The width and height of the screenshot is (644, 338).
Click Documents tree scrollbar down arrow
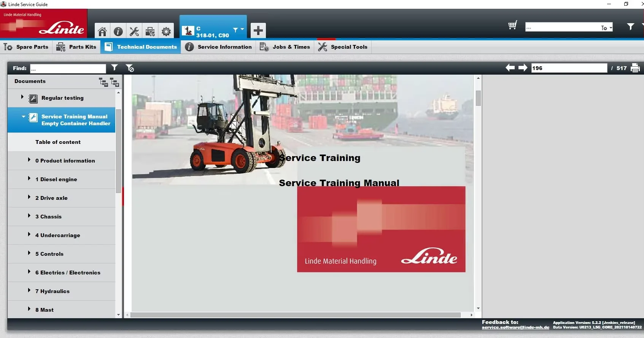pyautogui.click(x=118, y=315)
